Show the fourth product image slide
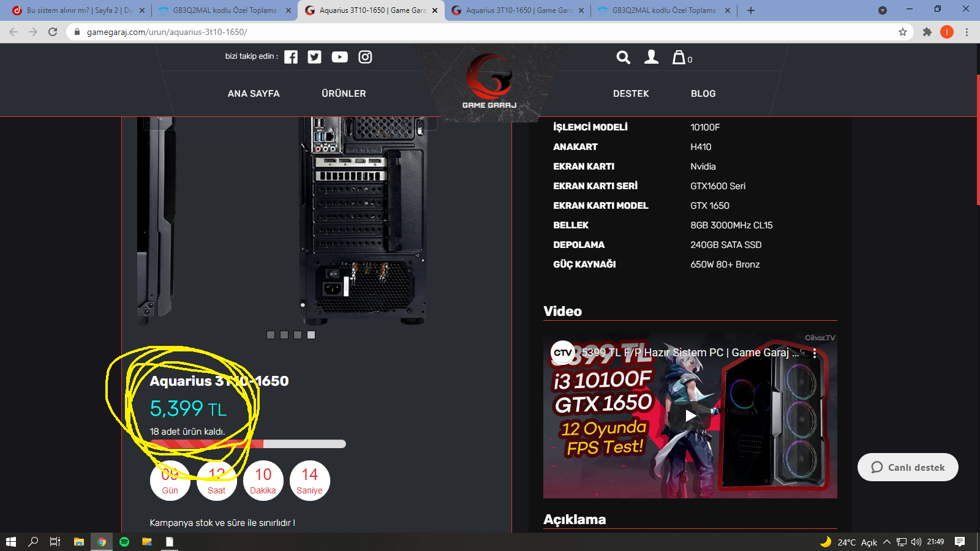 (311, 335)
